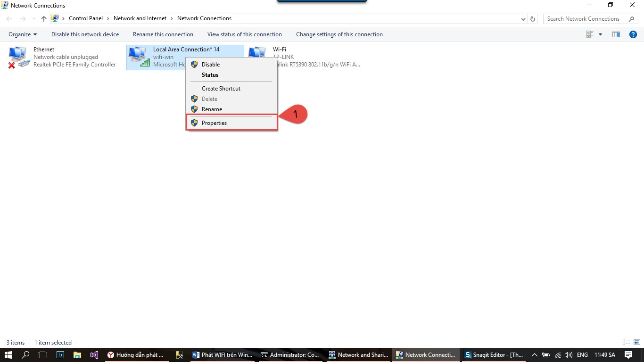Viewport: 644px width, 362px height.
Task: Navigate to Network and Internet breadcrumb
Action: 140,18
